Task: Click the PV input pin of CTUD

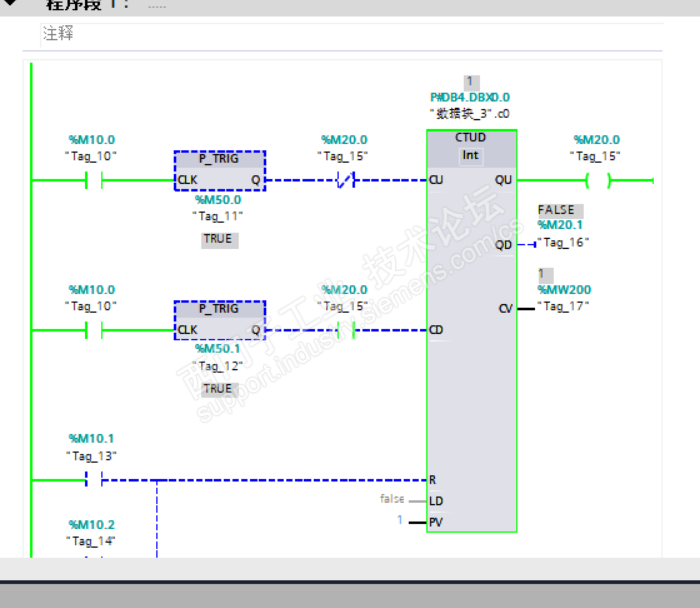Action: coord(436,522)
